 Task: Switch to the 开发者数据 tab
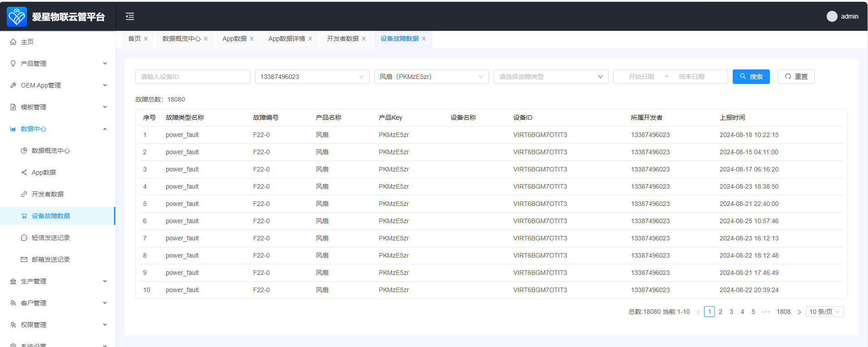click(x=343, y=39)
